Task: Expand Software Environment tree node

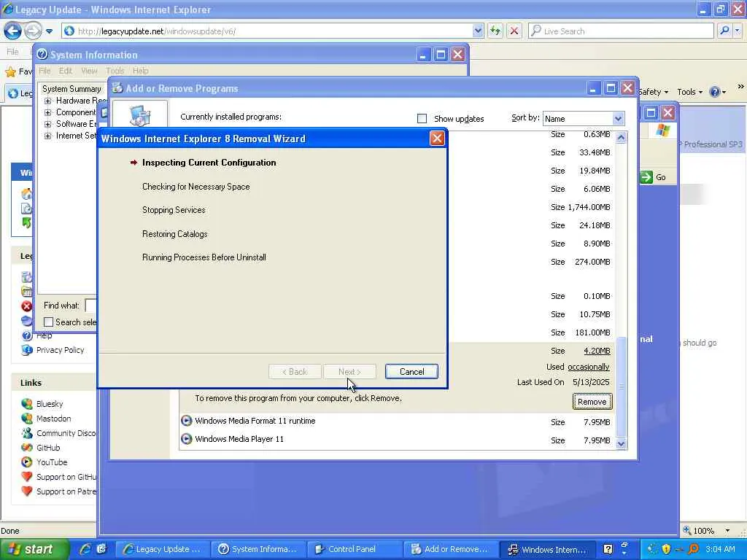Action: [x=47, y=124]
